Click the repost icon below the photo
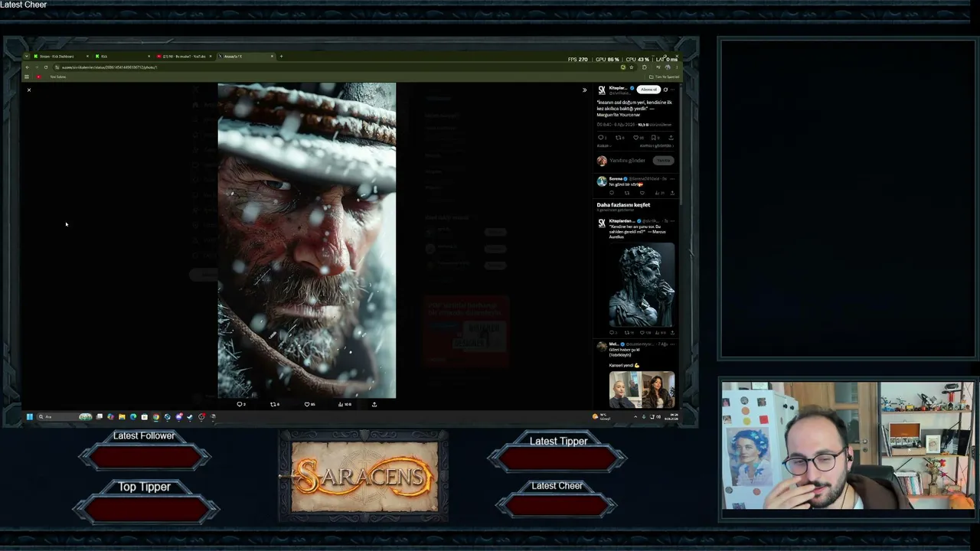The height and width of the screenshot is (551, 980). pos(274,404)
